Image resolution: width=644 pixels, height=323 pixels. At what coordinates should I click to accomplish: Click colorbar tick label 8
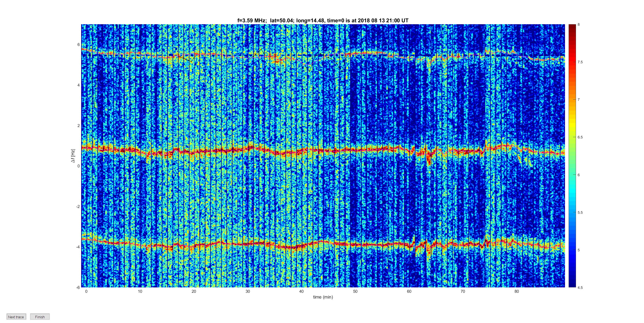tap(579, 24)
